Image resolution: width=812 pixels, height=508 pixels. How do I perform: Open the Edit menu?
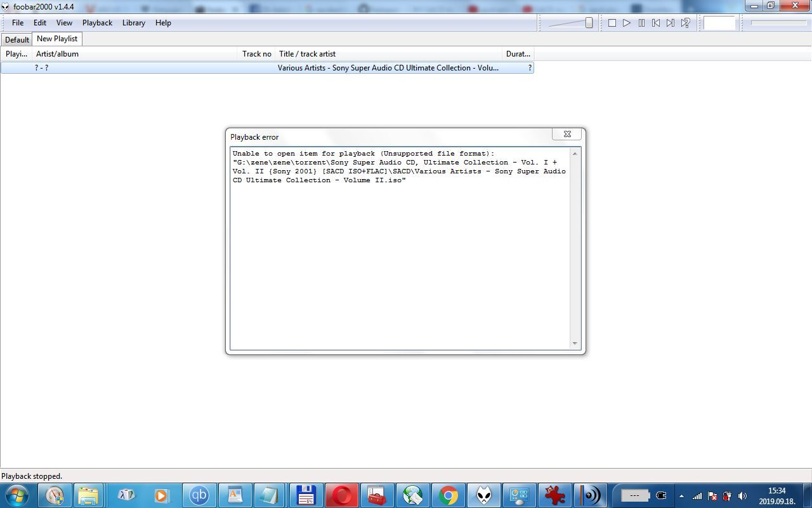tap(40, 23)
